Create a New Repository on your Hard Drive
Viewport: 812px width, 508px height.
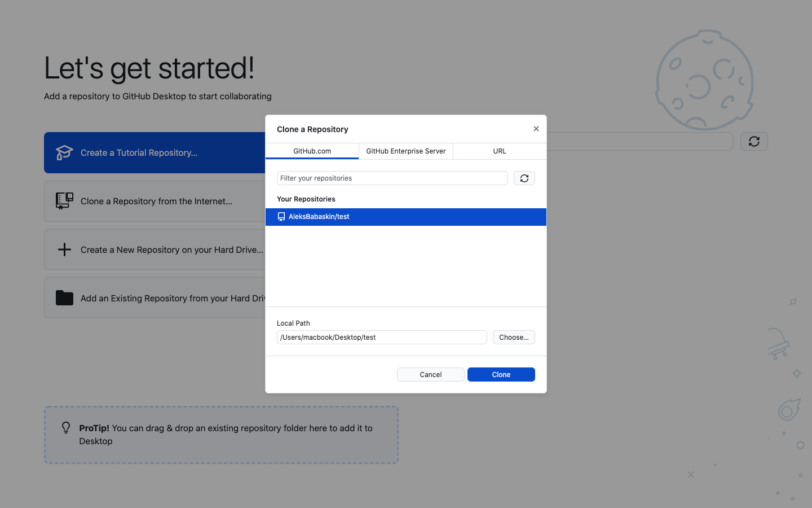[155, 249]
